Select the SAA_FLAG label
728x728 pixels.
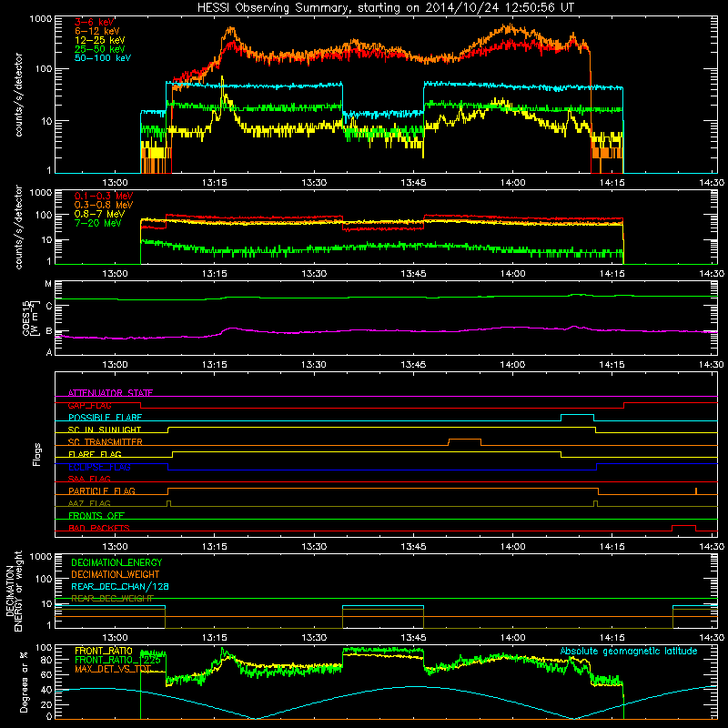click(89, 479)
